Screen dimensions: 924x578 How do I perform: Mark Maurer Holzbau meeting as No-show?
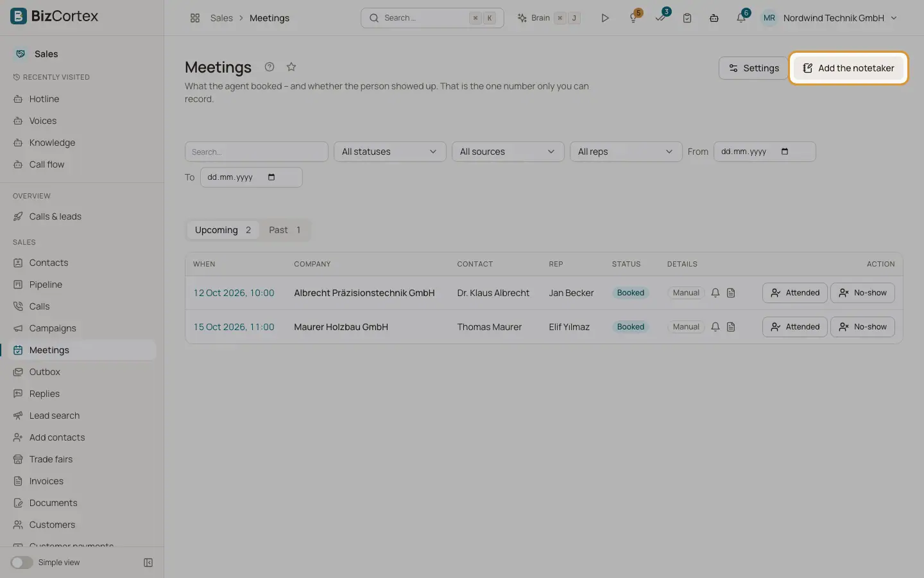pyautogui.click(x=862, y=327)
